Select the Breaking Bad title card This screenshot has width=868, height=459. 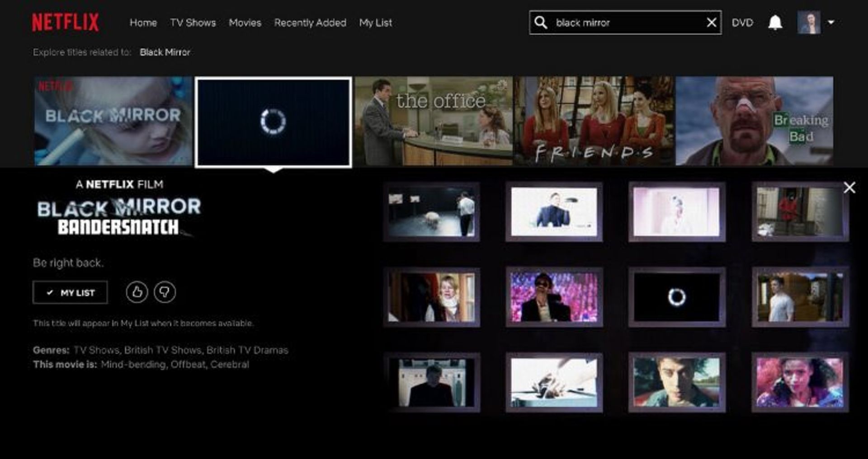click(x=755, y=121)
